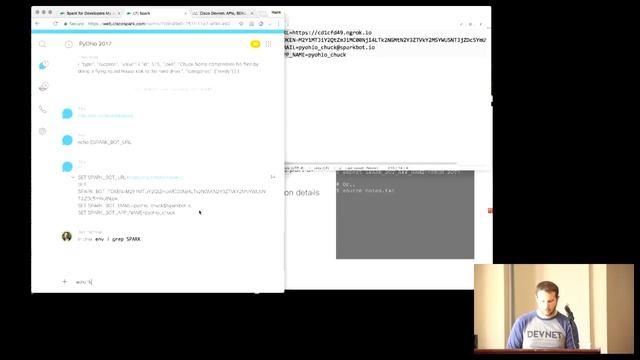Click inside the gray terminal window

coord(405,215)
